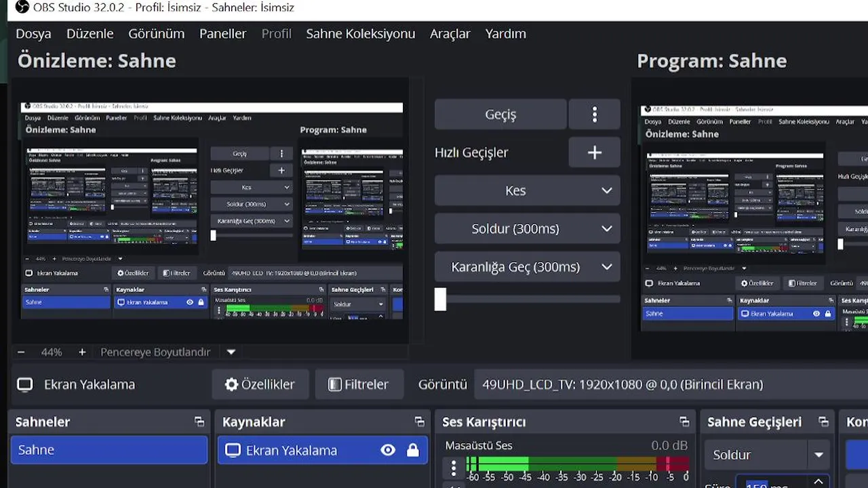Open the Düzenle menu
868x488 pixels.
tap(90, 33)
